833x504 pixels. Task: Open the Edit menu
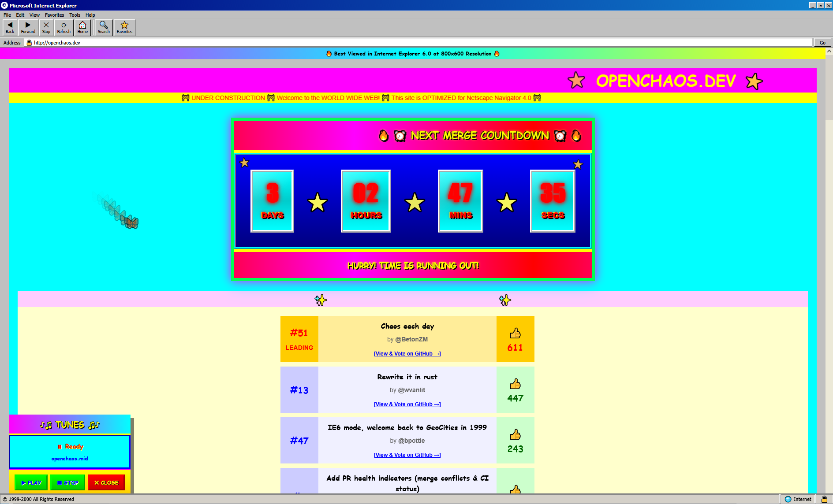[x=20, y=15]
